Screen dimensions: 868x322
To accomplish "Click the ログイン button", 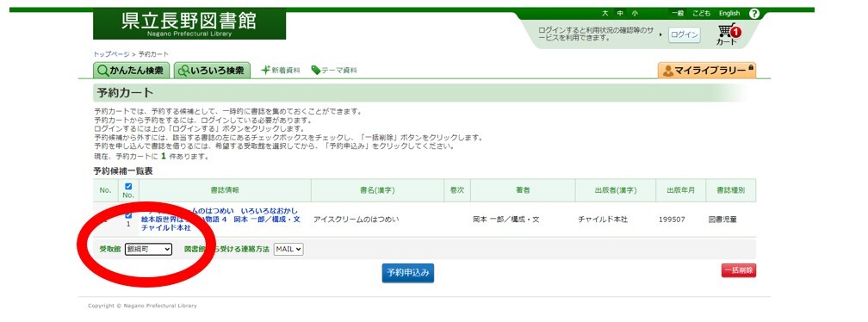I will pyautogui.click(x=685, y=34).
